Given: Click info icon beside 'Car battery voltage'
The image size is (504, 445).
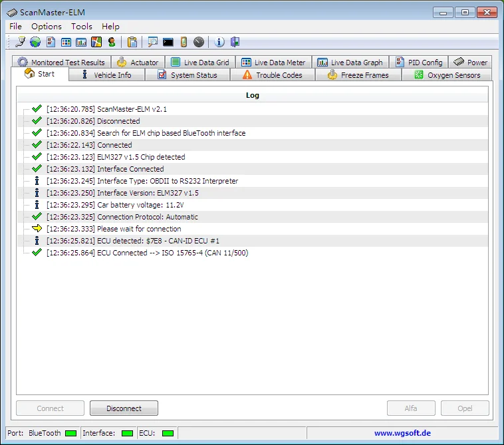Looking at the screenshot, I should click(x=37, y=204).
